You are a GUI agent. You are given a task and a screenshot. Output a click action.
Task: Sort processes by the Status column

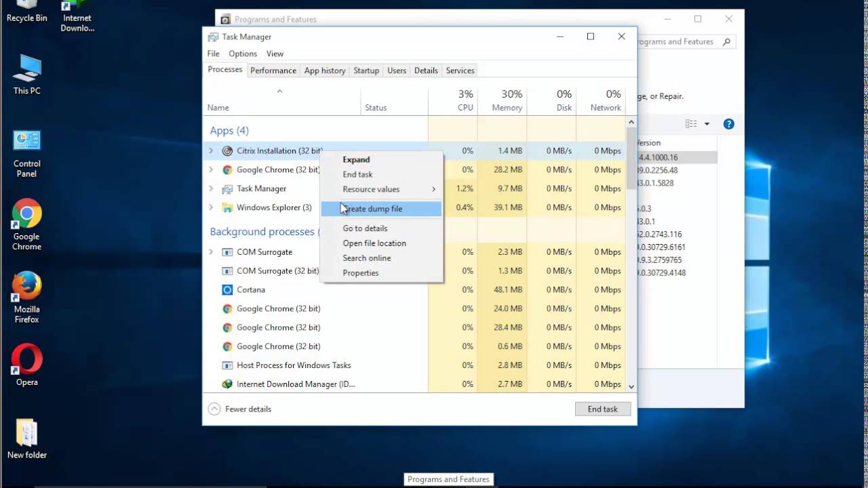[395, 100]
